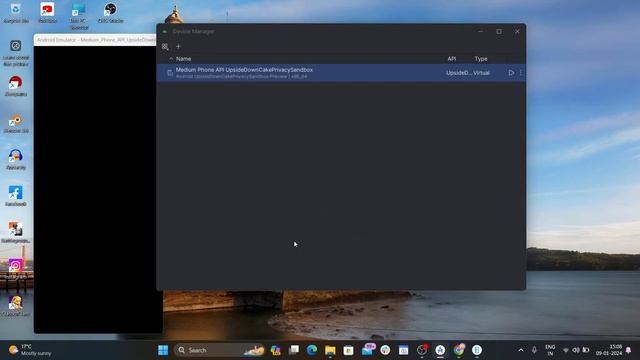Open the Copilot icon in the taskbar
Screen dimensions: 640x360
276,350
